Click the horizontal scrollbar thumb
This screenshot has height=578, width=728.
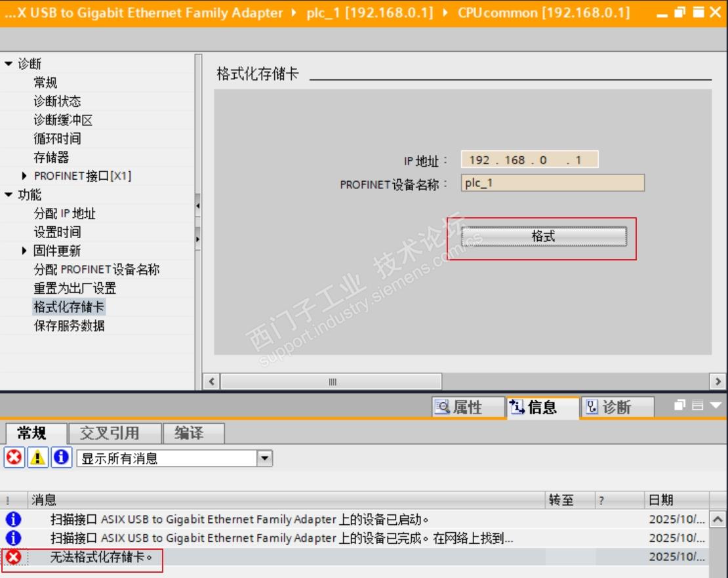pyautogui.click(x=331, y=382)
